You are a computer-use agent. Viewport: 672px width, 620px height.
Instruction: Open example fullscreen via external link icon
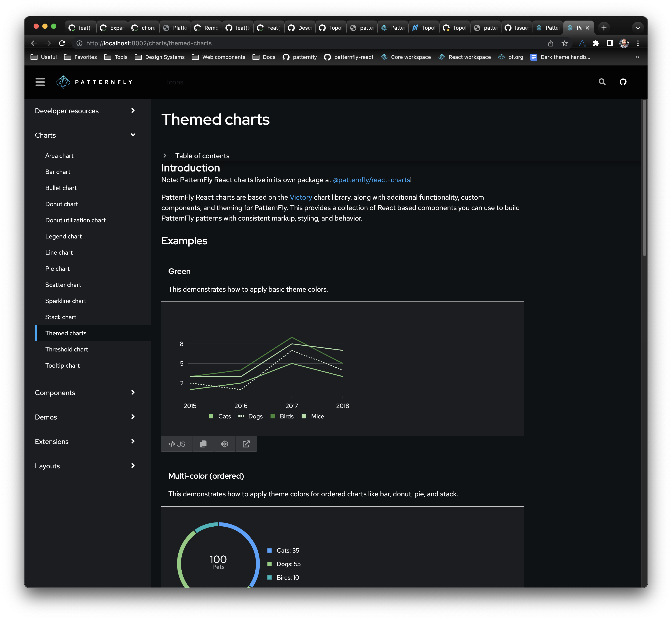click(246, 444)
